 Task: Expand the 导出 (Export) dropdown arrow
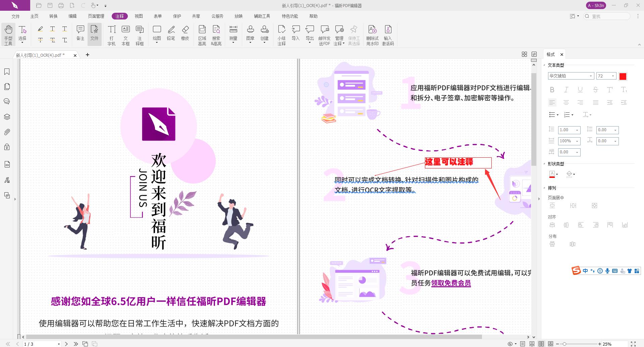coord(309,43)
